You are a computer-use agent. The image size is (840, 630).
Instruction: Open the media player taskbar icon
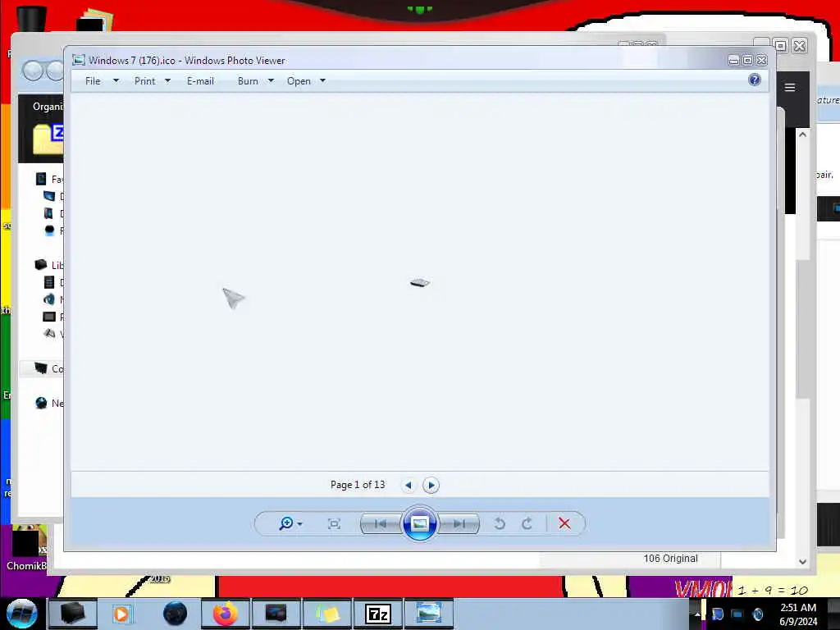121,614
